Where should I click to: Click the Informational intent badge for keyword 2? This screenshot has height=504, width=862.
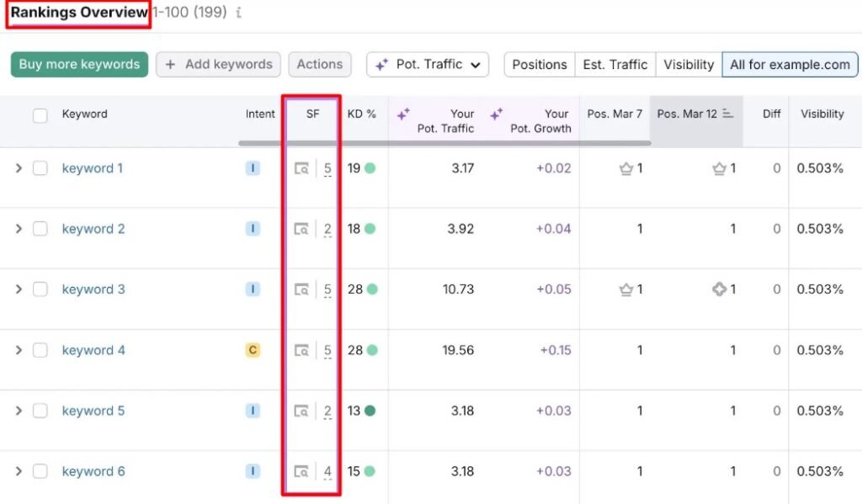point(253,229)
